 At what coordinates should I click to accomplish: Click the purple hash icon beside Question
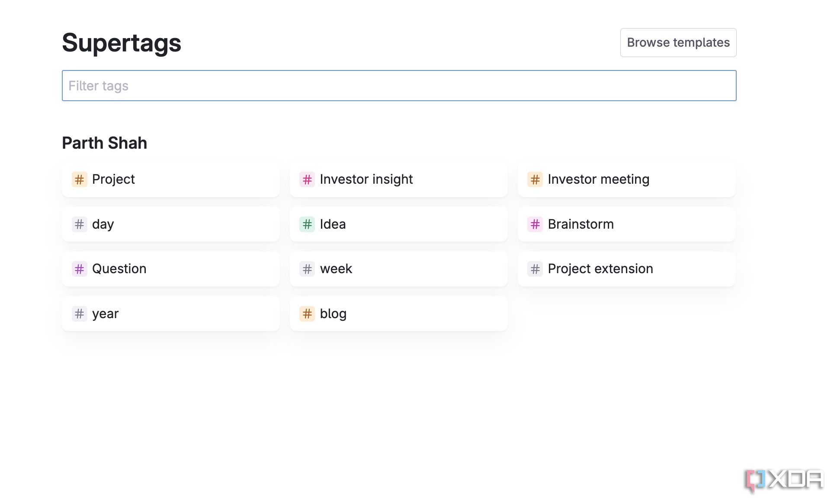point(79,269)
